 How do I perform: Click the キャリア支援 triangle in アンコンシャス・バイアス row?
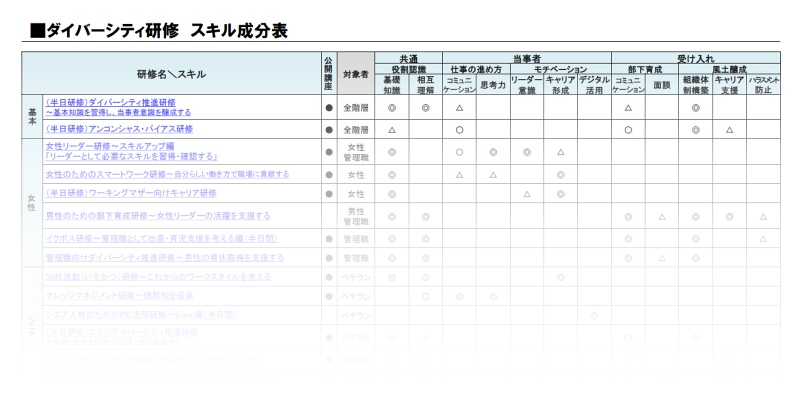click(x=730, y=130)
